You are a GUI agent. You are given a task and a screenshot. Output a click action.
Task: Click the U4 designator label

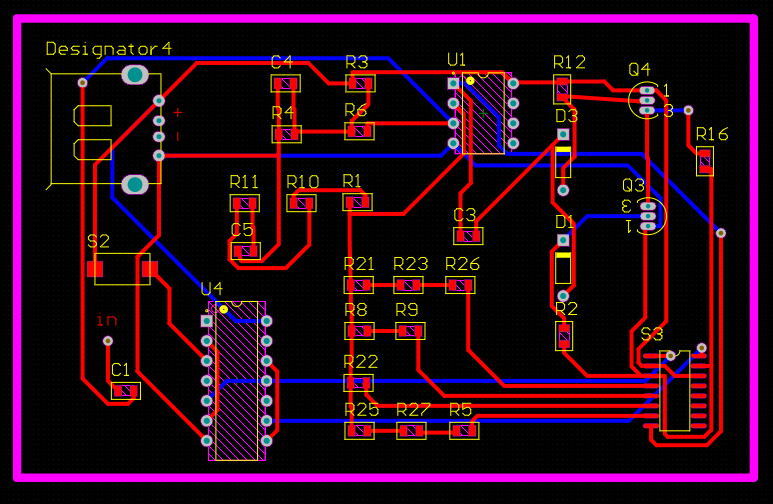point(212,288)
